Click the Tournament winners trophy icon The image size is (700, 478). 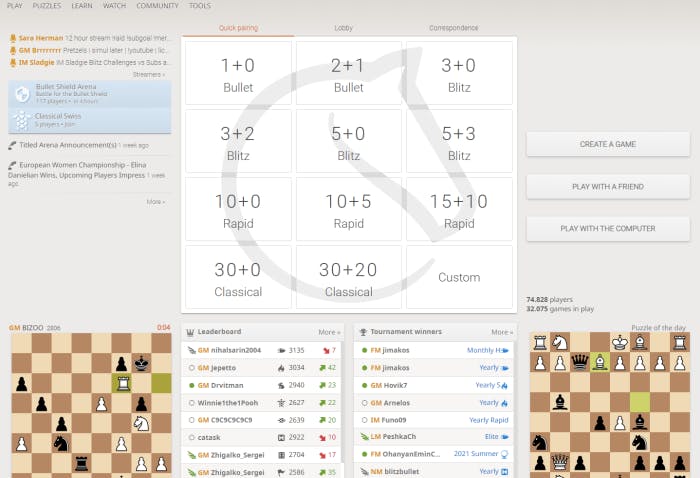tap(363, 331)
